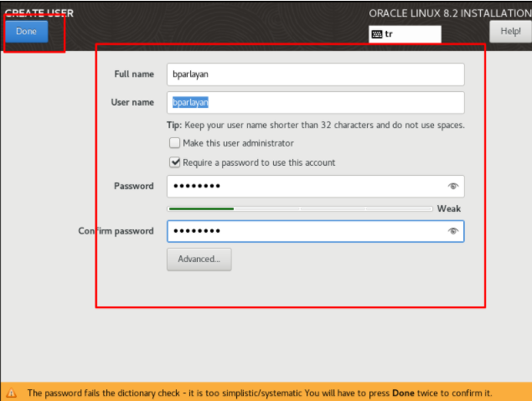Click the warning triangle icon in bottom bar
The width and height of the screenshot is (532, 401).
coord(12,393)
